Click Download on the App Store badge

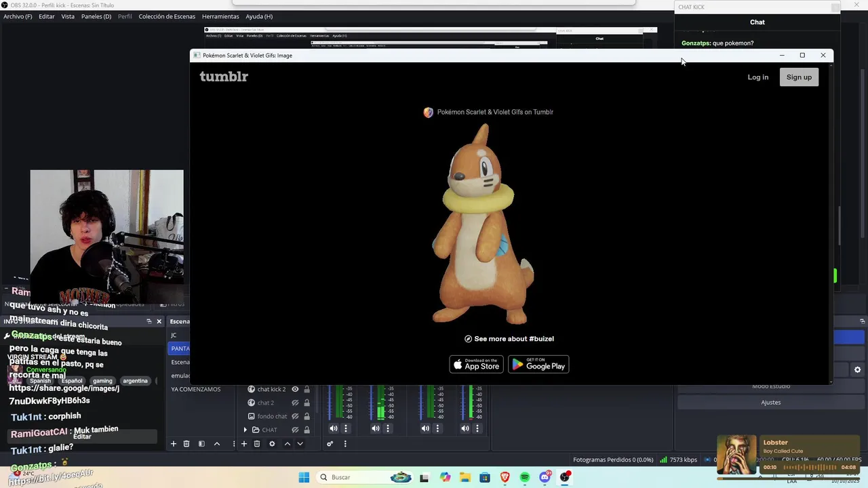coord(476,364)
